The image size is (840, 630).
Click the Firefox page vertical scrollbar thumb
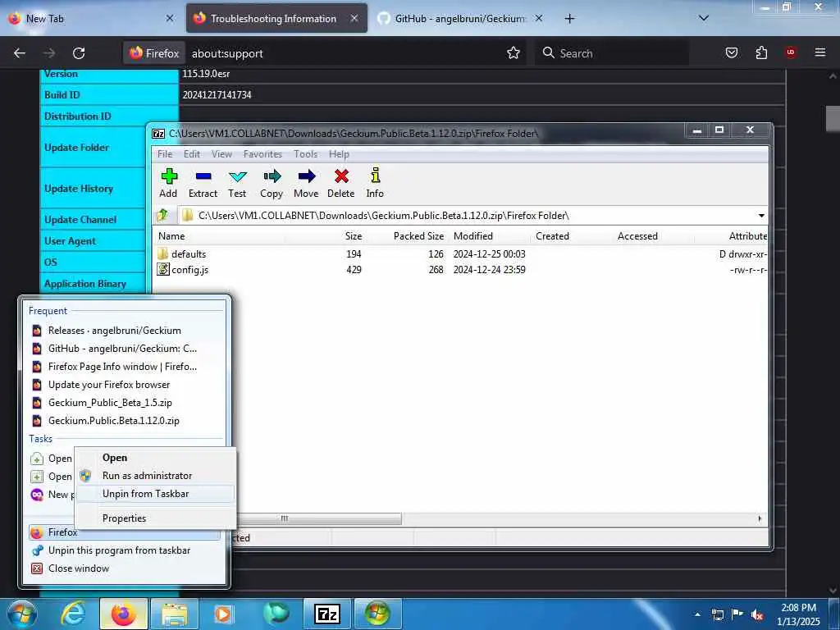(x=833, y=118)
